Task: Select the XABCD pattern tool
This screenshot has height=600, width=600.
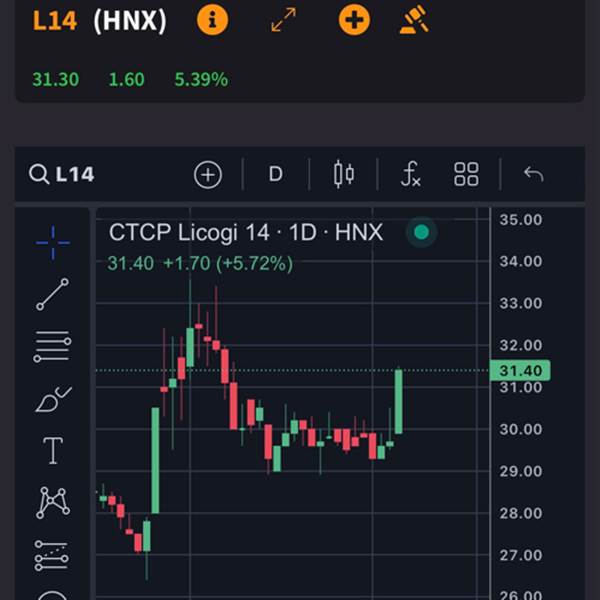Action: click(x=53, y=503)
